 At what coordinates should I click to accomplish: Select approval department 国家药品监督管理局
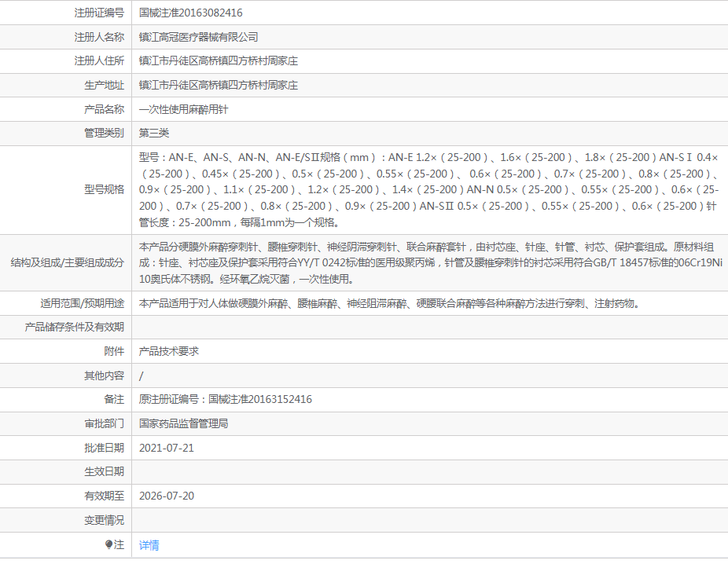(x=183, y=423)
